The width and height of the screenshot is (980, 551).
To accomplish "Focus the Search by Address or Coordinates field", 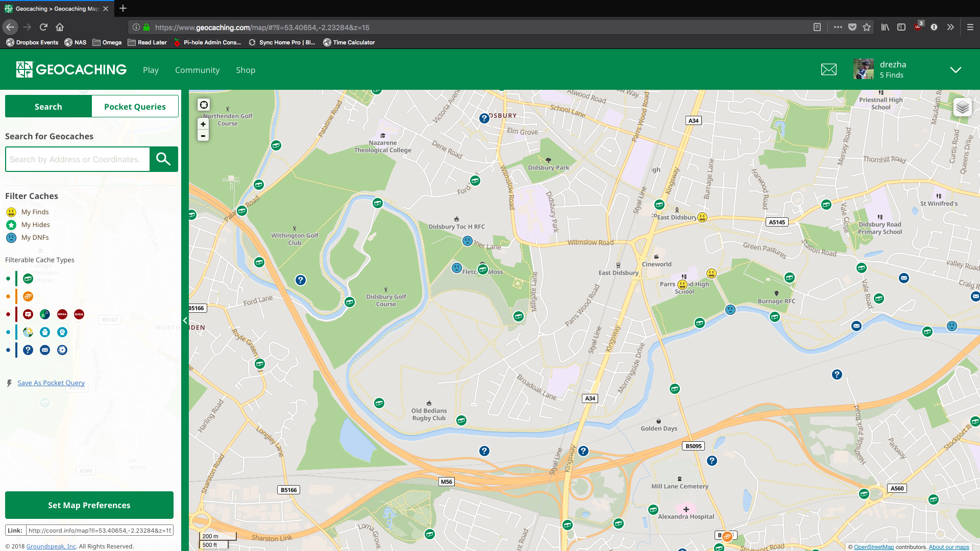I will (x=77, y=159).
